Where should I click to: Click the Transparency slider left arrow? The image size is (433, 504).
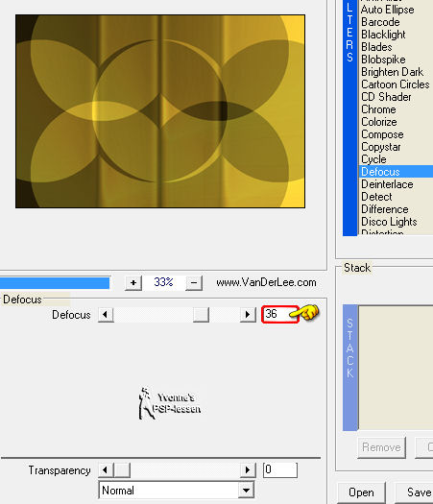tap(106, 470)
